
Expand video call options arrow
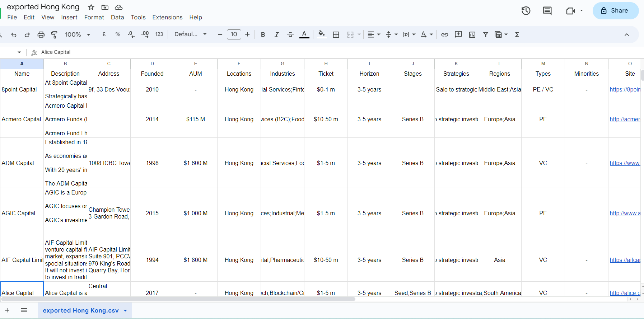(582, 11)
